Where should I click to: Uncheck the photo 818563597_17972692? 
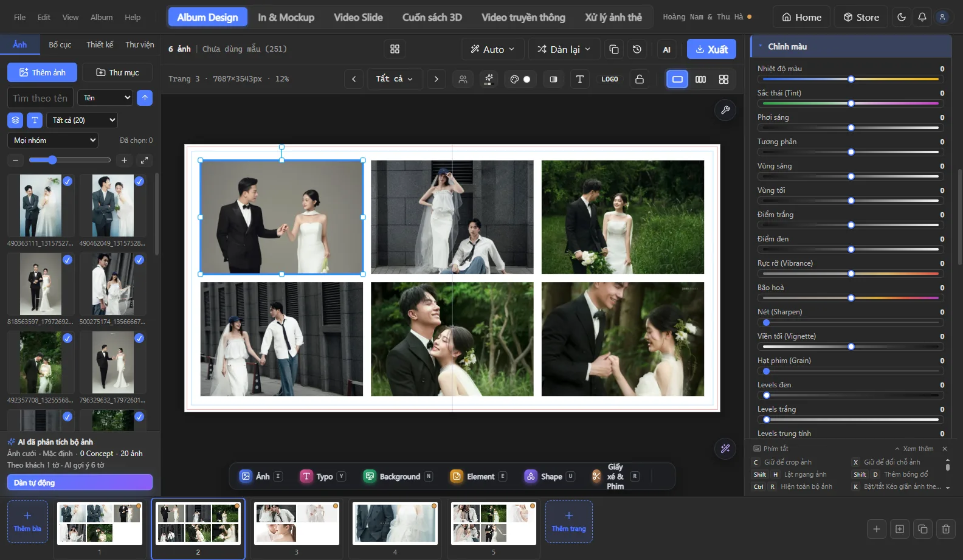[67, 260]
